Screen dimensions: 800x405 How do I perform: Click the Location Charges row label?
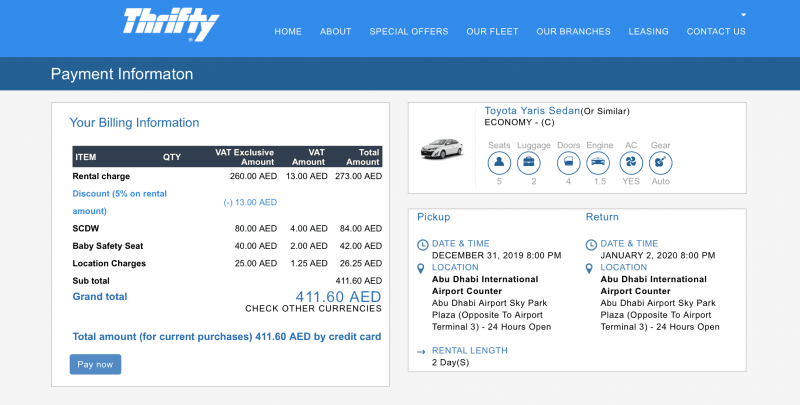[x=109, y=263]
